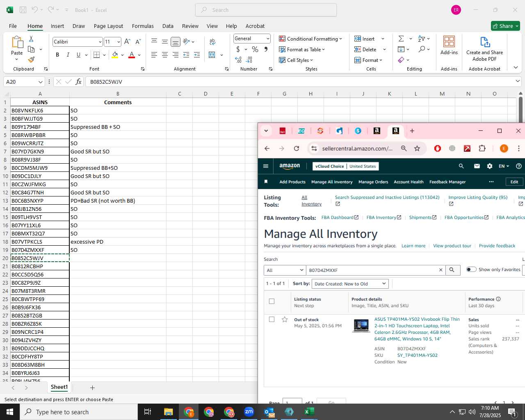Open Sort by Date Created dropdown
Image resolution: width=525 pixels, height=420 pixels.
(x=350, y=284)
